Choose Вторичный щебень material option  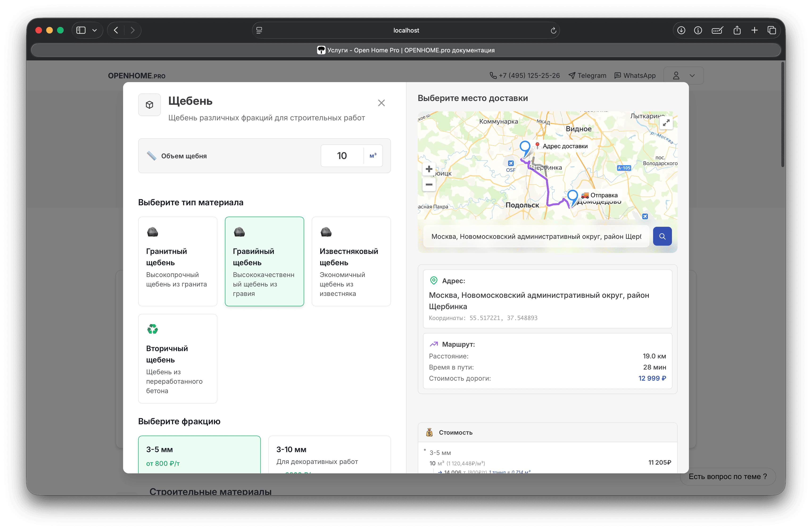[x=177, y=358]
